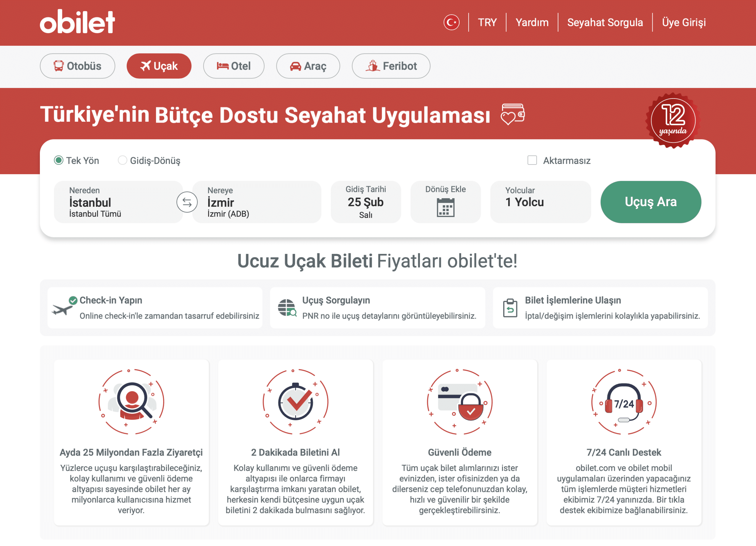This screenshot has height=546, width=756.
Task: Click the Uçuş Sorgulayın globe search icon
Action: (x=287, y=308)
